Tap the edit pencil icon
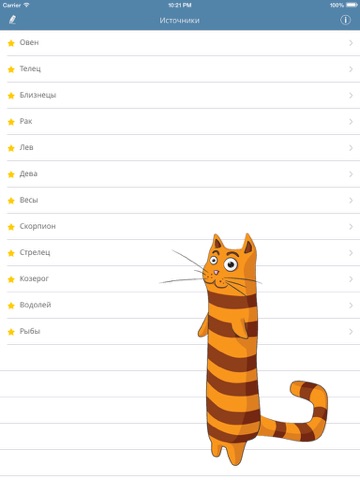This screenshot has width=360, height=480. coord(13,20)
